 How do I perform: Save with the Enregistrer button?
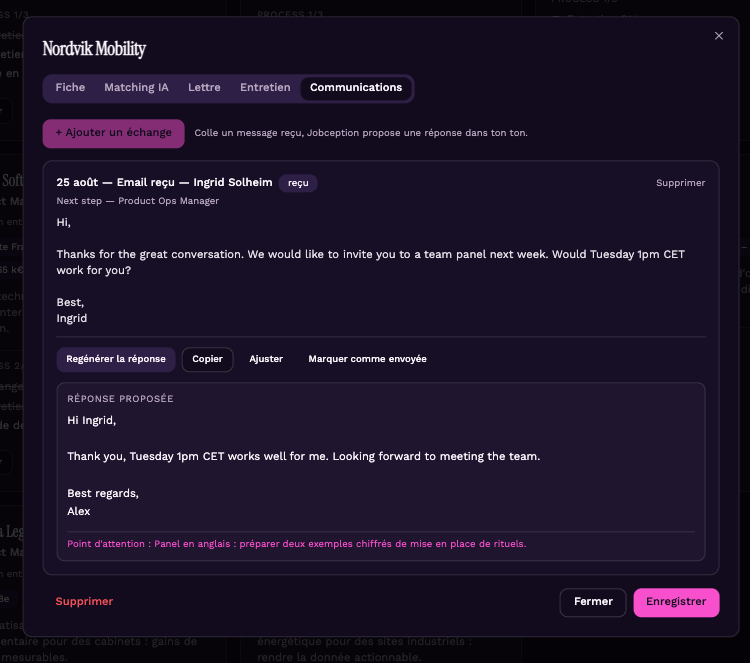click(x=676, y=602)
